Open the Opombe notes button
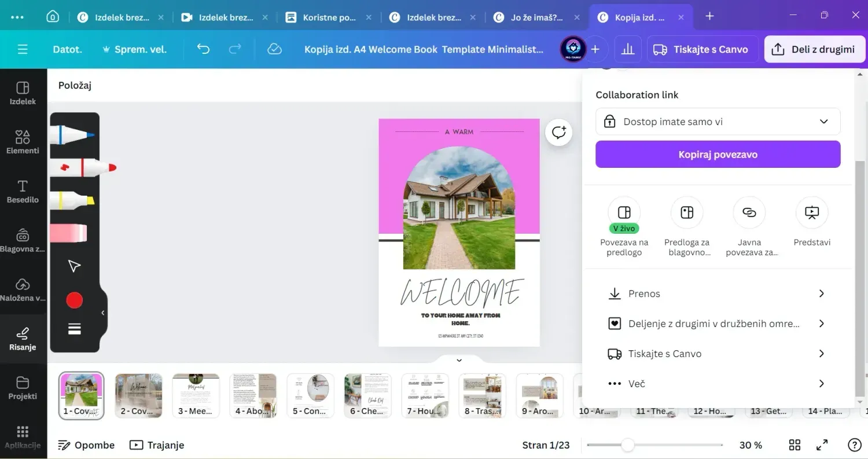The height and width of the screenshot is (459, 868). pyautogui.click(x=86, y=445)
